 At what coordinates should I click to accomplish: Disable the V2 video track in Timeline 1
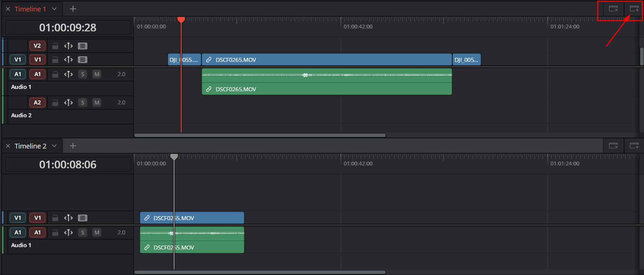[83, 46]
